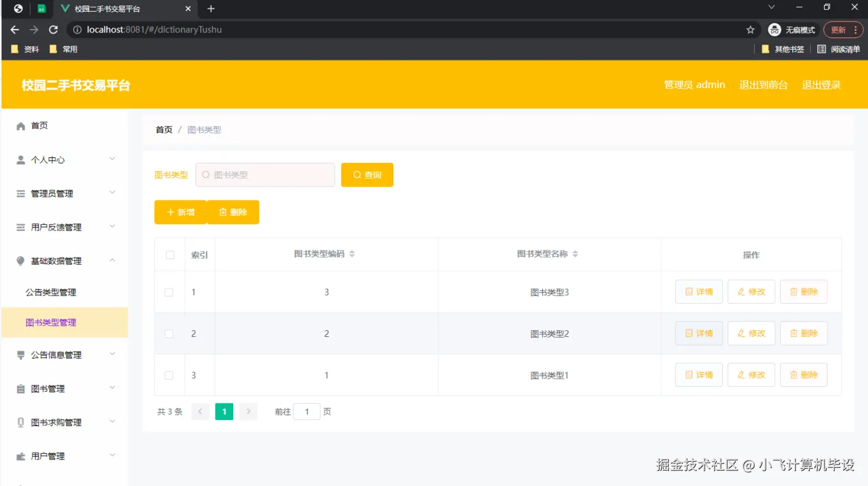Image resolution: width=868 pixels, height=486 pixels.
Task: Click the list icon beside 管理员管理
Action: (21, 194)
